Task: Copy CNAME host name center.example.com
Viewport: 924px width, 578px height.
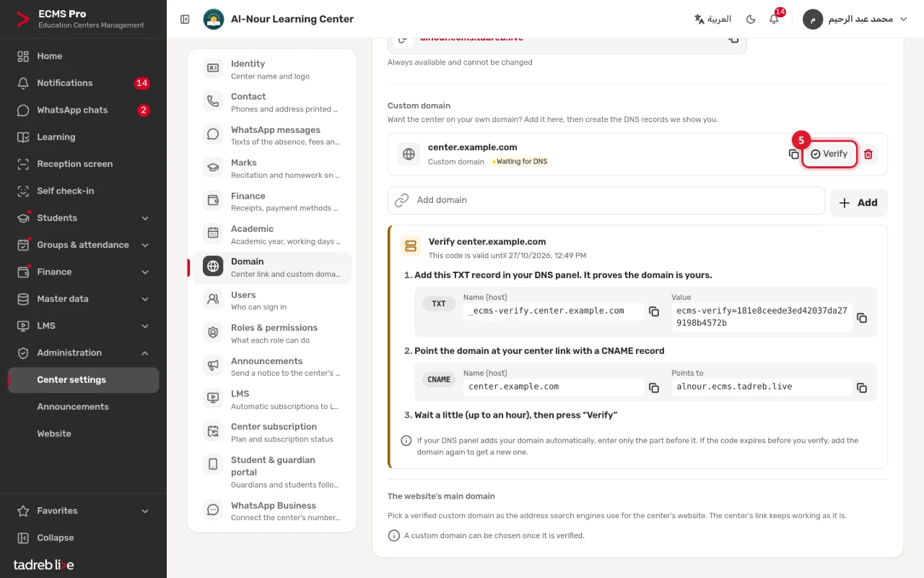Action: (654, 388)
